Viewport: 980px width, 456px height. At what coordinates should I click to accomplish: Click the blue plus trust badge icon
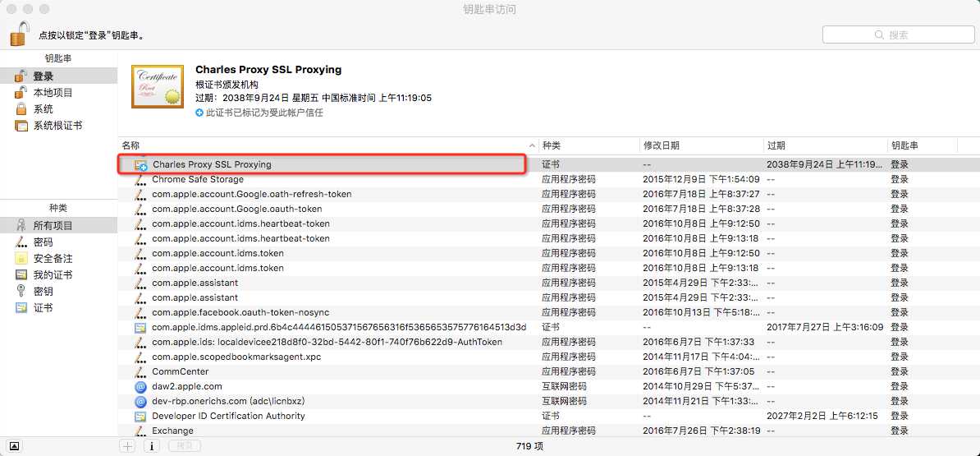coord(199,113)
